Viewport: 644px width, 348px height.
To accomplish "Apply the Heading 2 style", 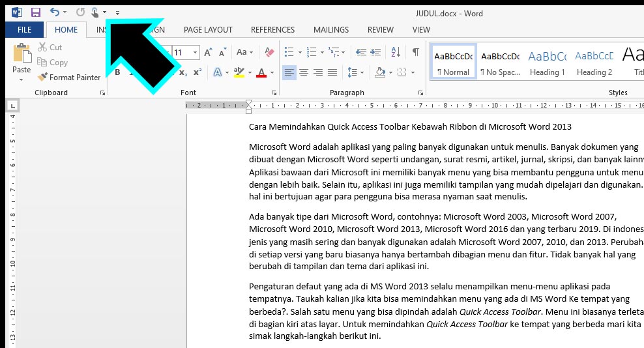I will click(x=594, y=61).
